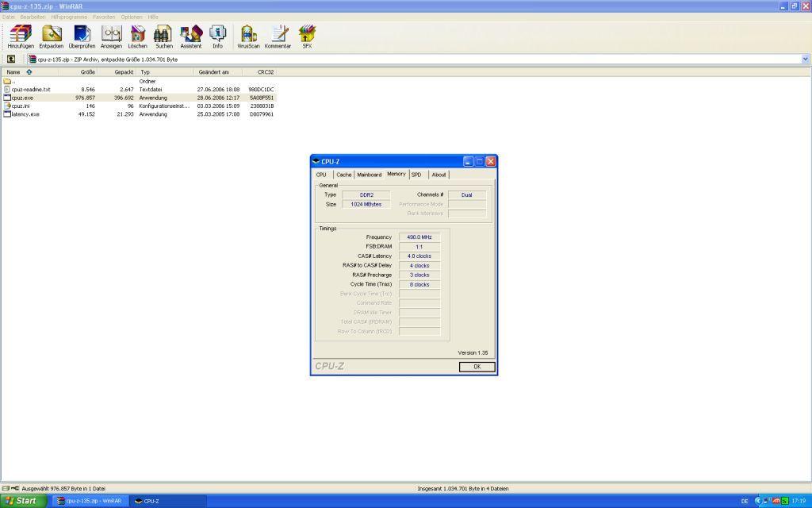The image size is (812, 508).
Task: Activate the CPU-Z taskbar button
Action: point(168,502)
